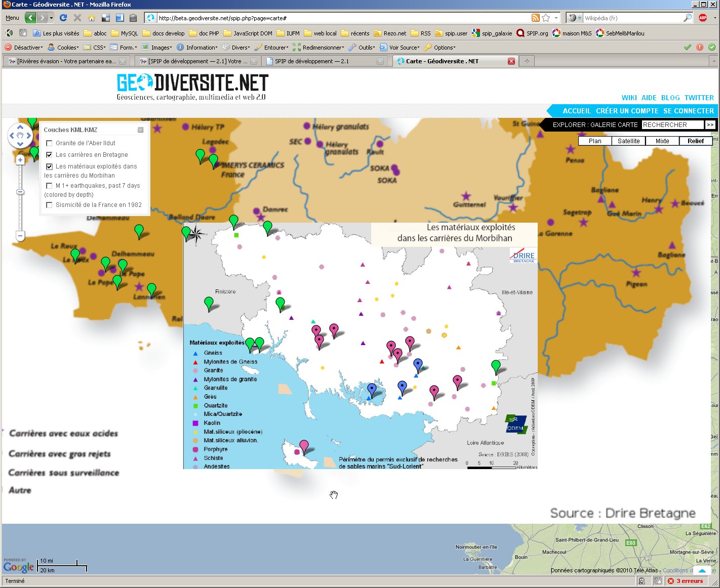Screen dimensions: 720x588
Task: Open the JavaScript DOM bookmarks folder
Action: pos(248,33)
